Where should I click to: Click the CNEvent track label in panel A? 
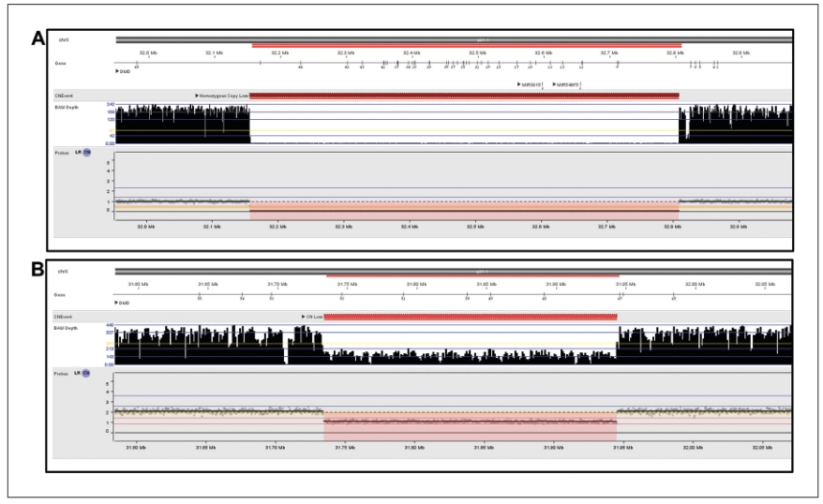(x=64, y=96)
